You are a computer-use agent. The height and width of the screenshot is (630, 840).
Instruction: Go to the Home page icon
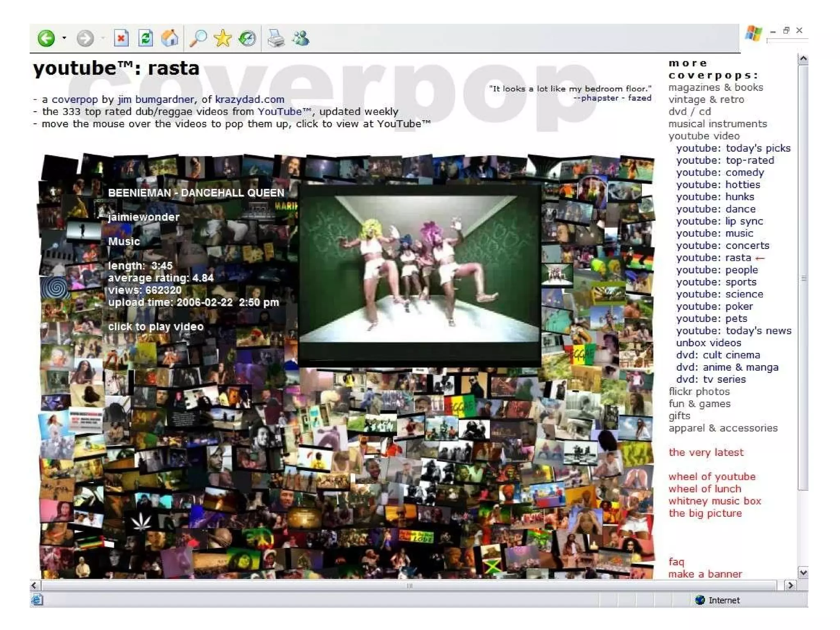pyautogui.click(x=170, y=39)
